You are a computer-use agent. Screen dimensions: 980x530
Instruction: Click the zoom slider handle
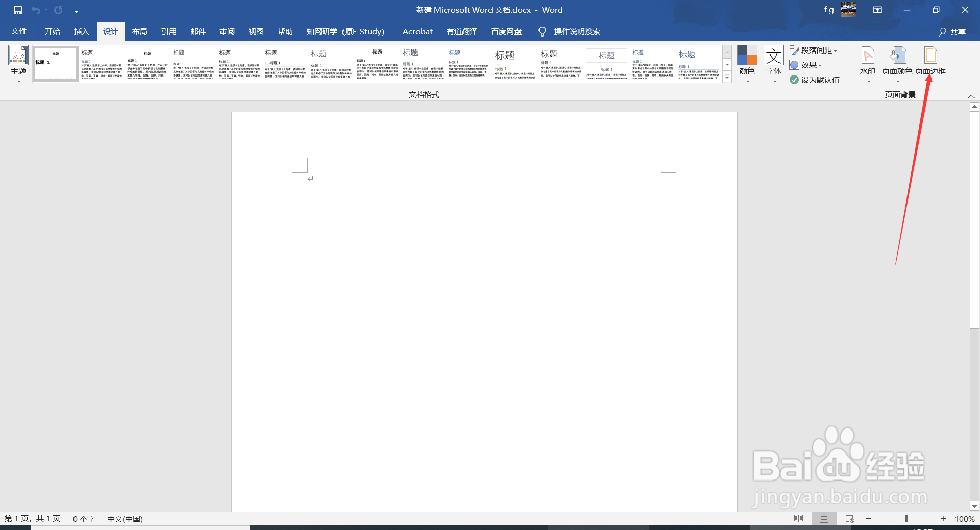point(906,519)
